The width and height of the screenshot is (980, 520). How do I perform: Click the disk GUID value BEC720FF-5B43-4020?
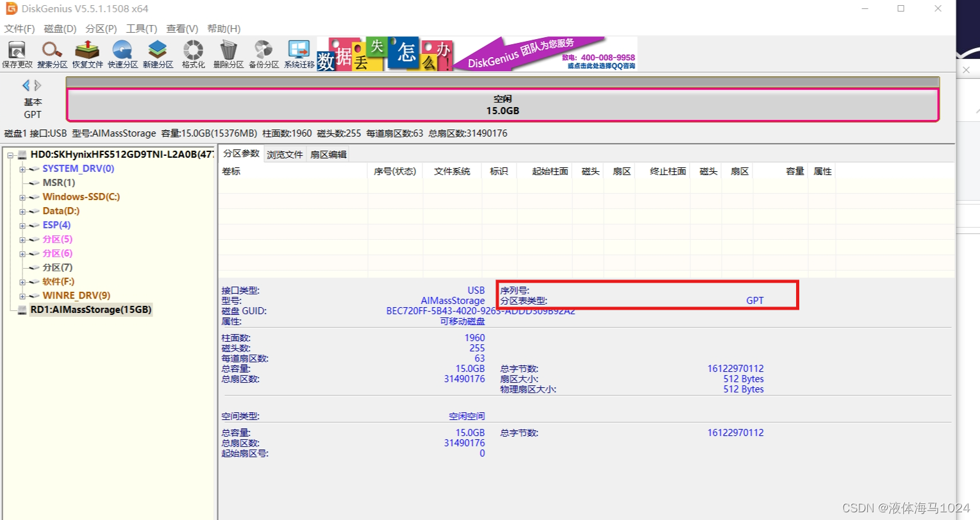click(x=481, y=311)
